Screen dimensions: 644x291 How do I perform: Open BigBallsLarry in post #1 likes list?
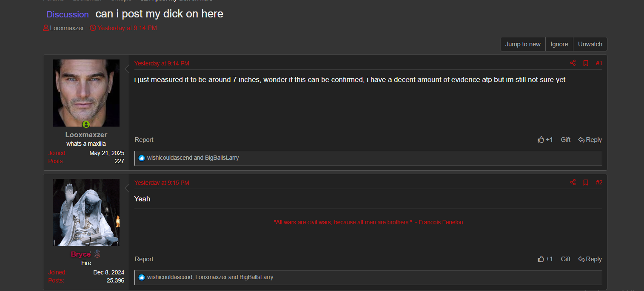point(222,158)
